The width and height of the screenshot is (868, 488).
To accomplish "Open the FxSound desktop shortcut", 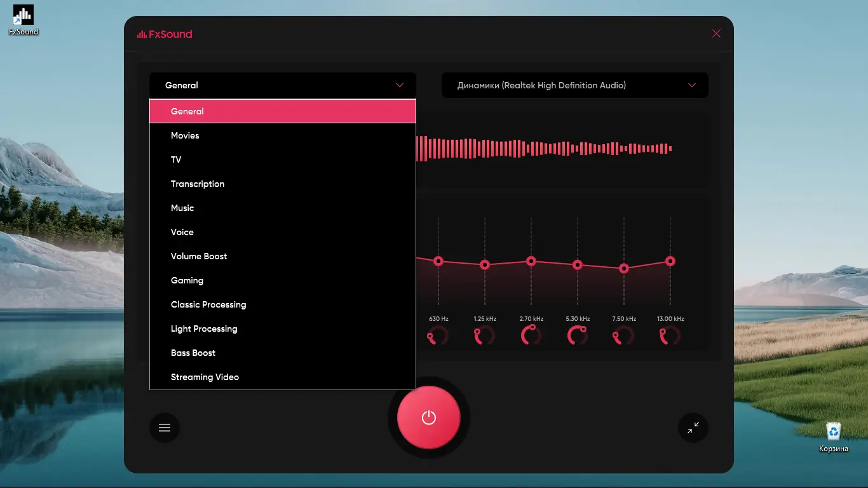I will (24, 20).
